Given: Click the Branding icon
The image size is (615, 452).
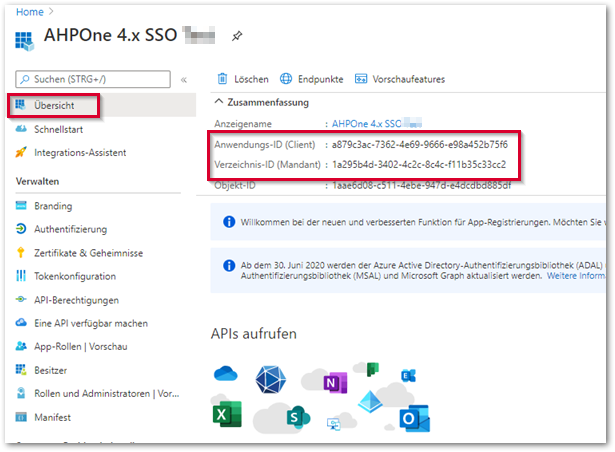Looking at the screenshot, I should (21, 205).
